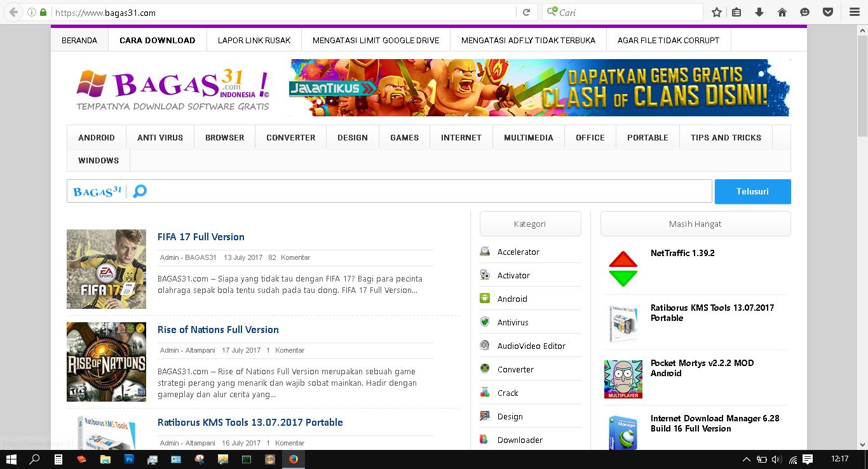The height and width of the screenshot is (469, 868).
Task: Click the AudioVideo Editor category icon
Action: coord(485,346)
